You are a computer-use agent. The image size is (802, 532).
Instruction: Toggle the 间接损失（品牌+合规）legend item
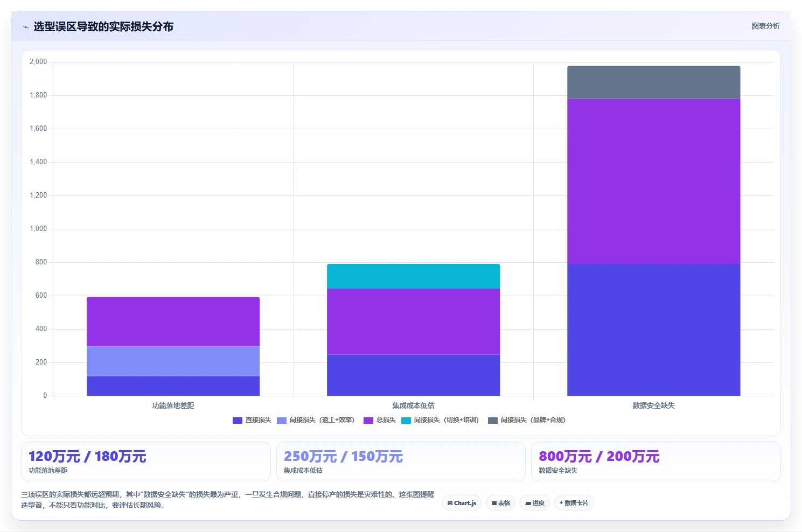[x=527, y=420]
